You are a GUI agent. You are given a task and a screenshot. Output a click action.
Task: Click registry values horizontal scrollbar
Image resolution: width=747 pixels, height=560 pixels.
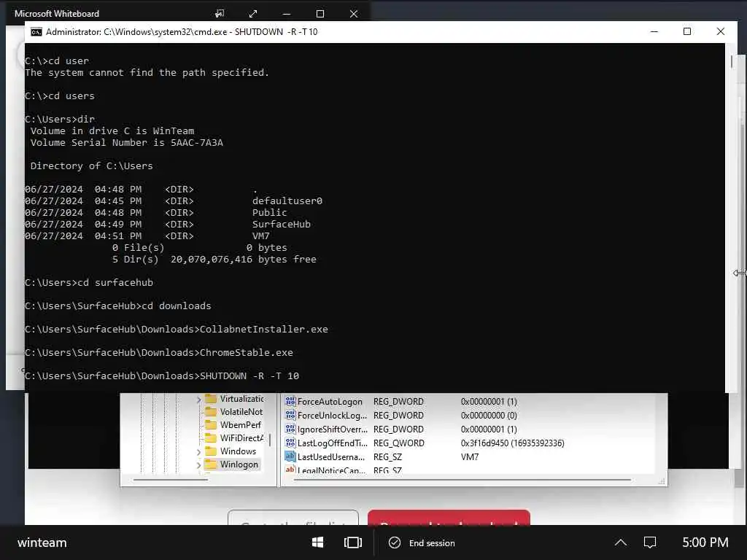pyautogui.click(x=462, y=480)
